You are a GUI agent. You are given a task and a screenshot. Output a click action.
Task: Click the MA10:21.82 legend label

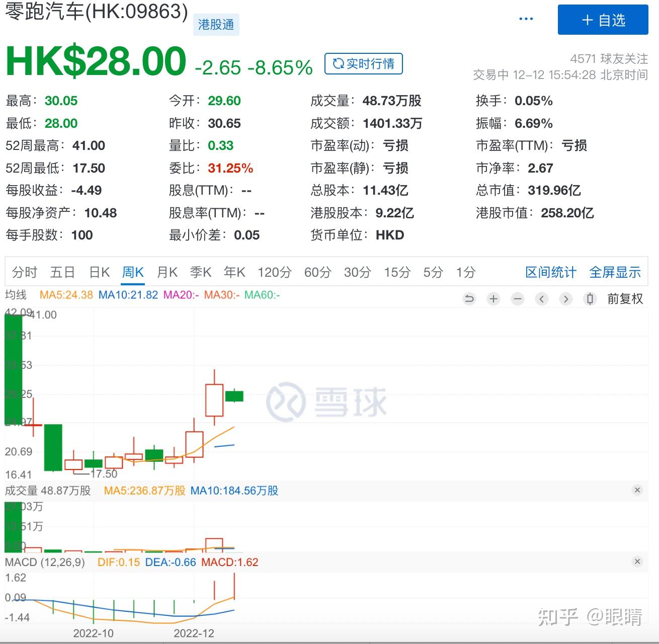click(128, 295)
